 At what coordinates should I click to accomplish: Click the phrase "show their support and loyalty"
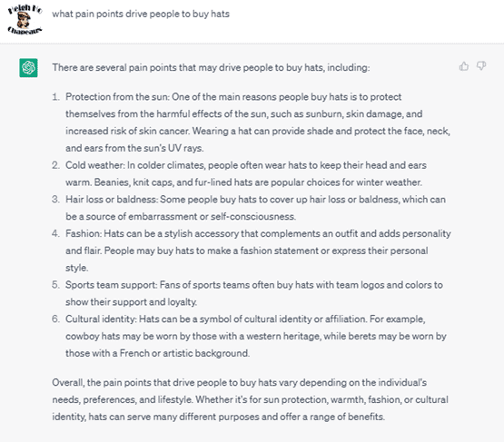[131, 302]
